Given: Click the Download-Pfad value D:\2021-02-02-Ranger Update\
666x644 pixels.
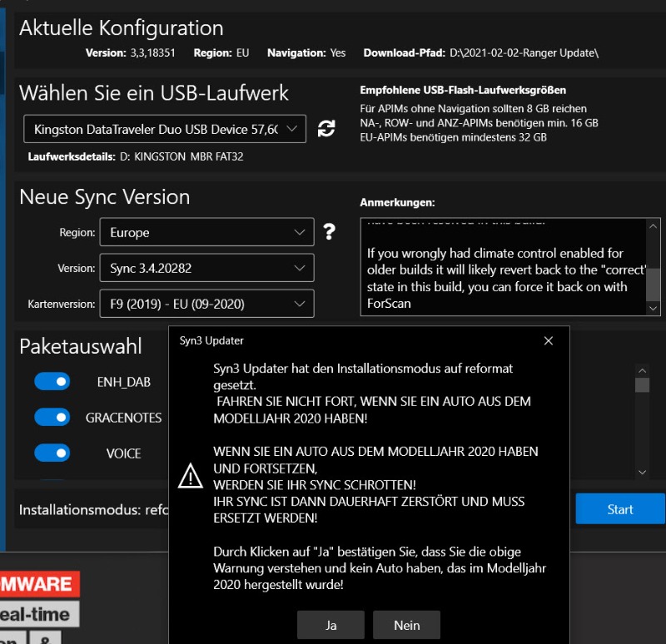Looking at the screenshot, I should (x=524, y=53).
